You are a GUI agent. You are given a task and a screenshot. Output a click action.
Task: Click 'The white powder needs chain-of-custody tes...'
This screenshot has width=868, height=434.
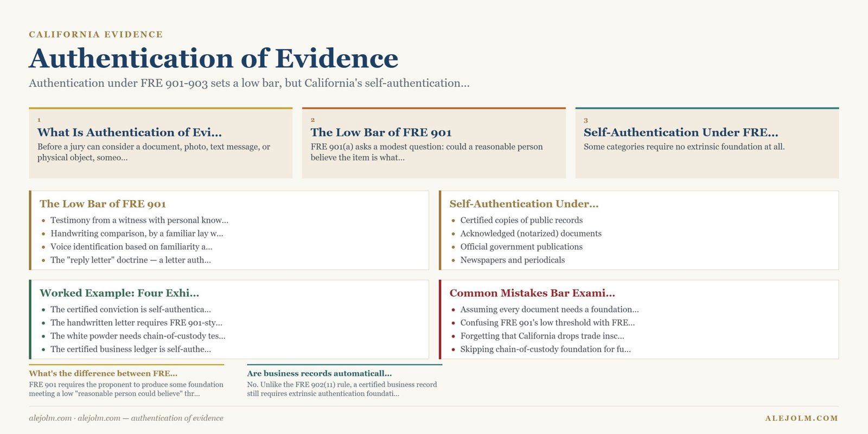point(138,336)
